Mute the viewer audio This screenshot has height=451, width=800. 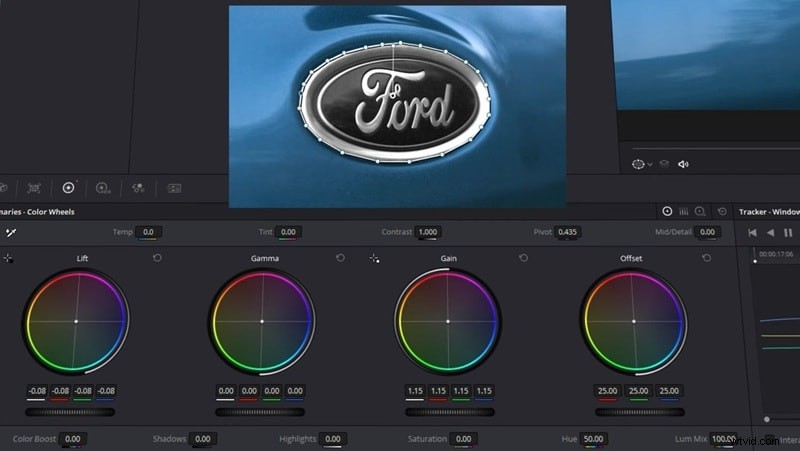[683, 164]
